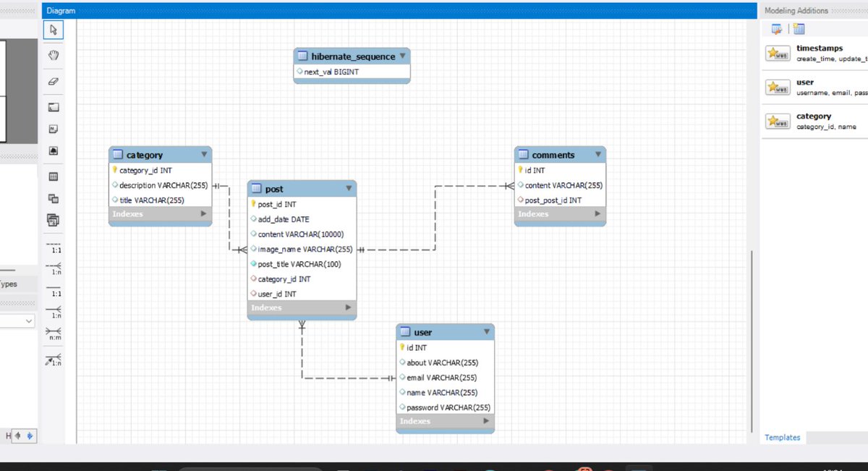Collapse the hibernate_sequence table

pyautogui.click(x=402, y=56)
